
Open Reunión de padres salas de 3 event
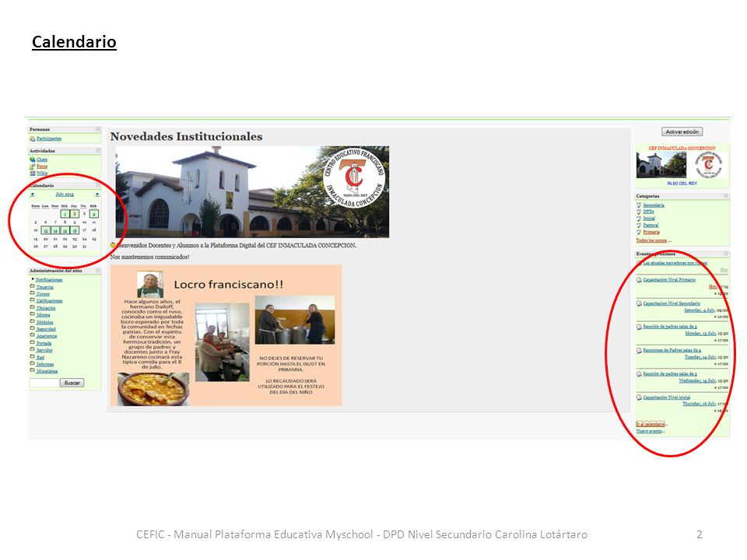(670, 374)
